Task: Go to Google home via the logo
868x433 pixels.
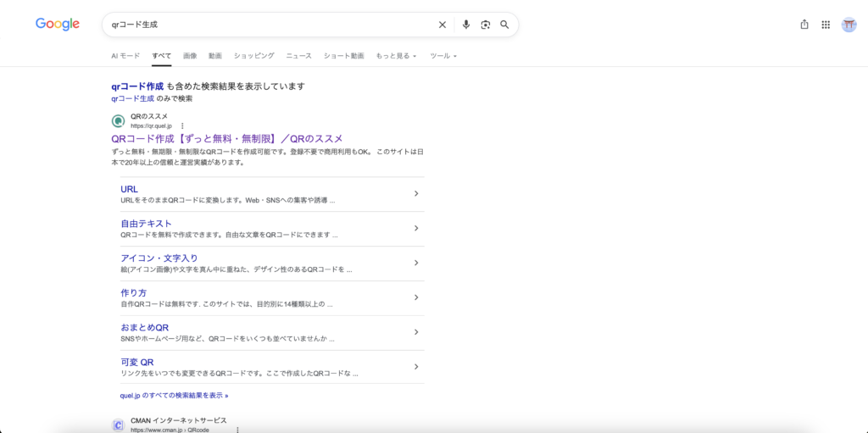Action: [58, 24]
